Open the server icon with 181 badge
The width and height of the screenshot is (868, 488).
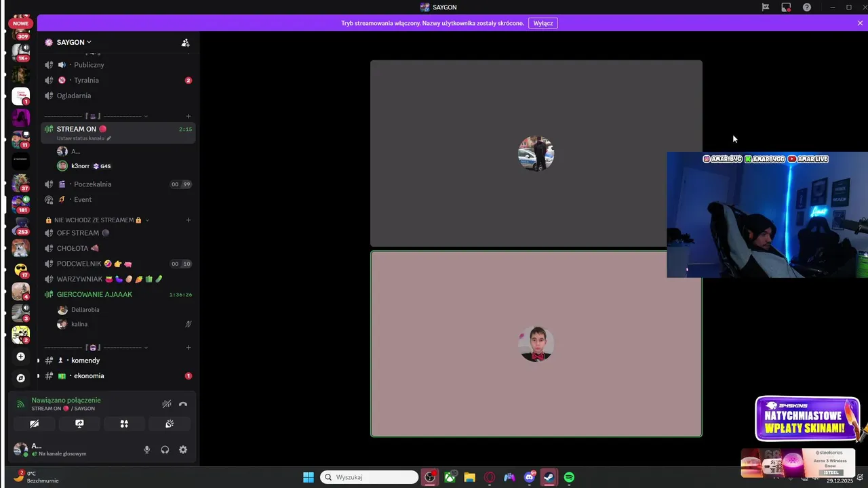pos(20,204)
